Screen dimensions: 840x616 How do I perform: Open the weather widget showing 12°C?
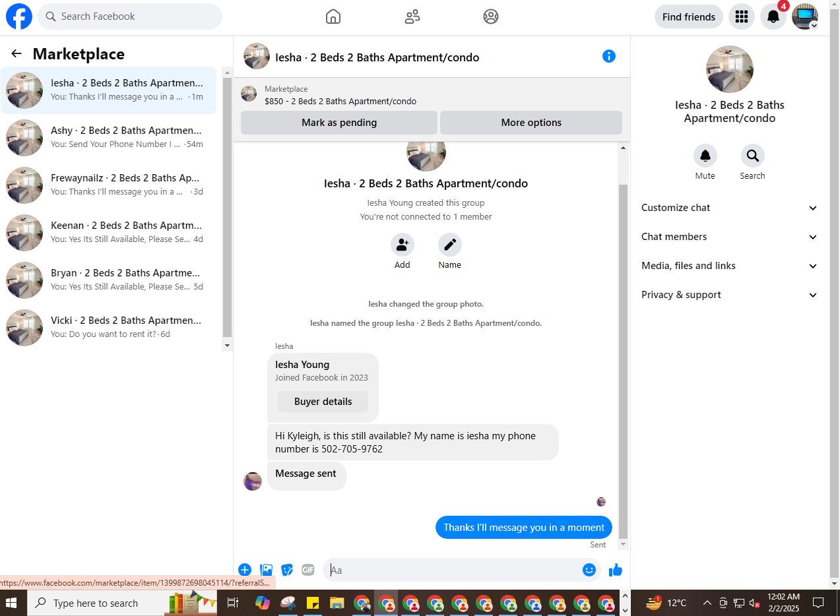pyautogui.click(x=666, y=603)
